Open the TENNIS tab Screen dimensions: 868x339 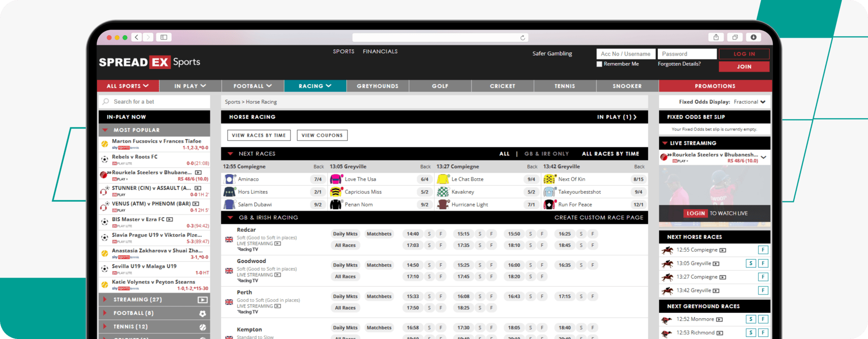(565, 86)
